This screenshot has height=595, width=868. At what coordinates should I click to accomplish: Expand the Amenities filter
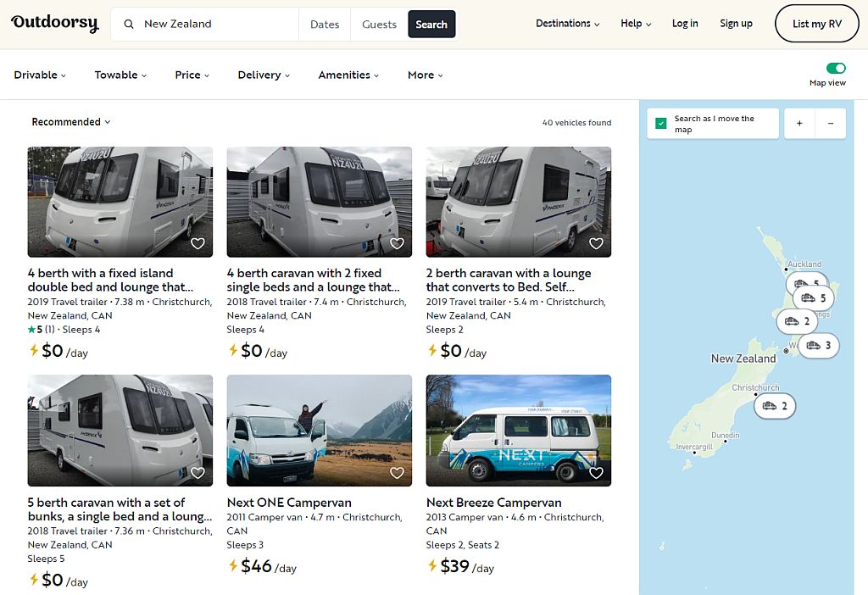[x=348, y=75]
